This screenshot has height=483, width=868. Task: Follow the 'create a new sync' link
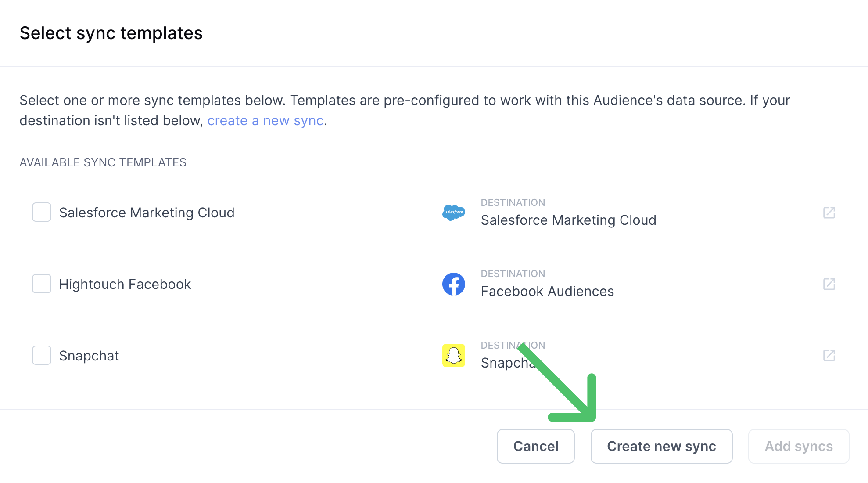(x=265, y=121)
